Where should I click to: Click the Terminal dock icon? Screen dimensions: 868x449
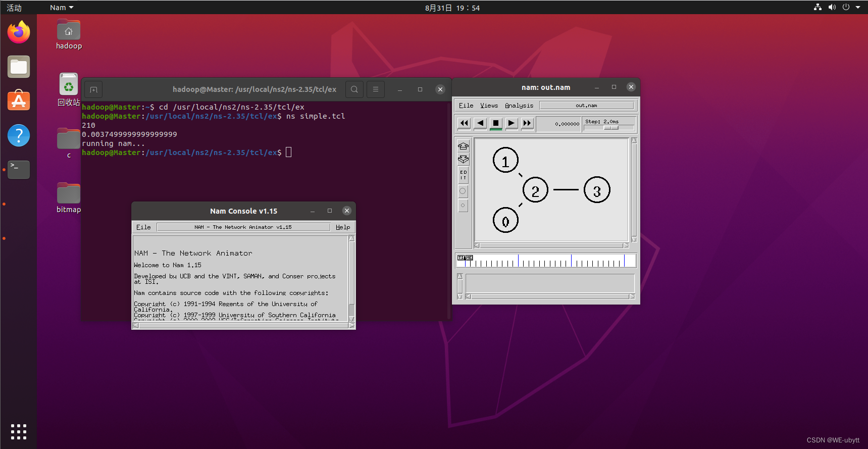point(19,169)
